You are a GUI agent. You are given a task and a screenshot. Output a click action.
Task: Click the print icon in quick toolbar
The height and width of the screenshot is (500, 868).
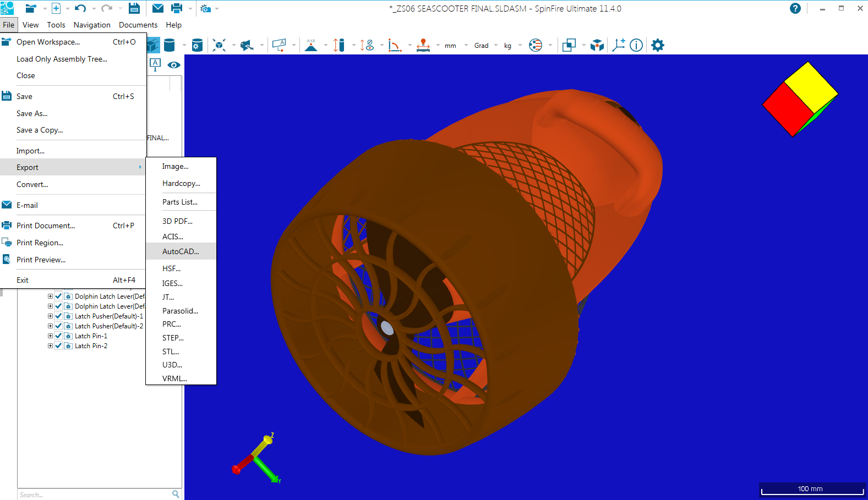coord(177,8)
